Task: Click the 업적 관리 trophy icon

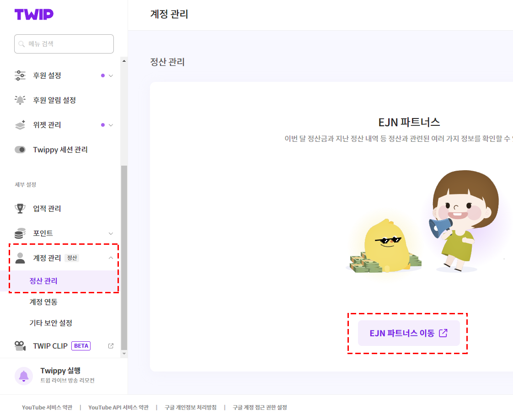Action: tap(20, 208)
